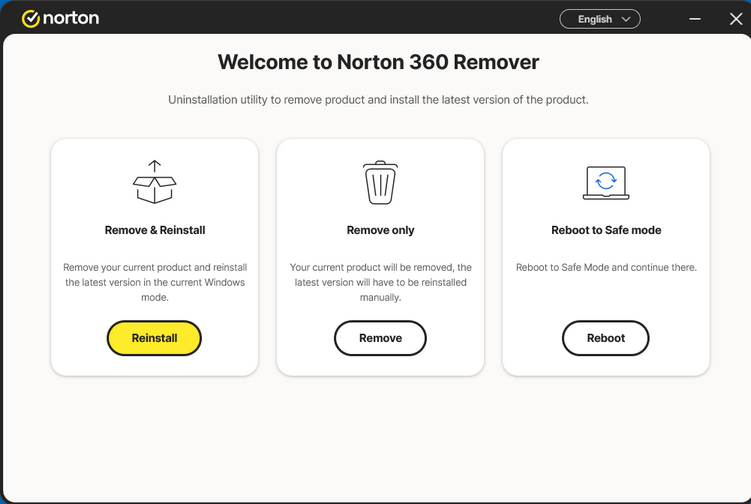The image size is (751, 504).
Task: Minimize the Norton Remover window
Action: (x=695, y=19)
